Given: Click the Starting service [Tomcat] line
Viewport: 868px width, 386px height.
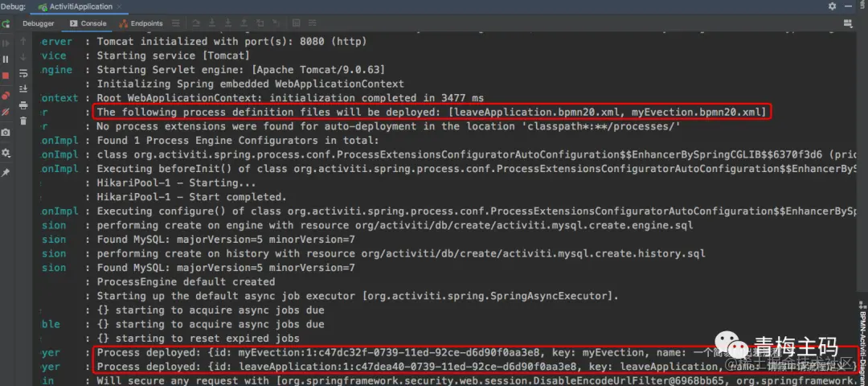Looking at the screenshot, I should 174,55.
